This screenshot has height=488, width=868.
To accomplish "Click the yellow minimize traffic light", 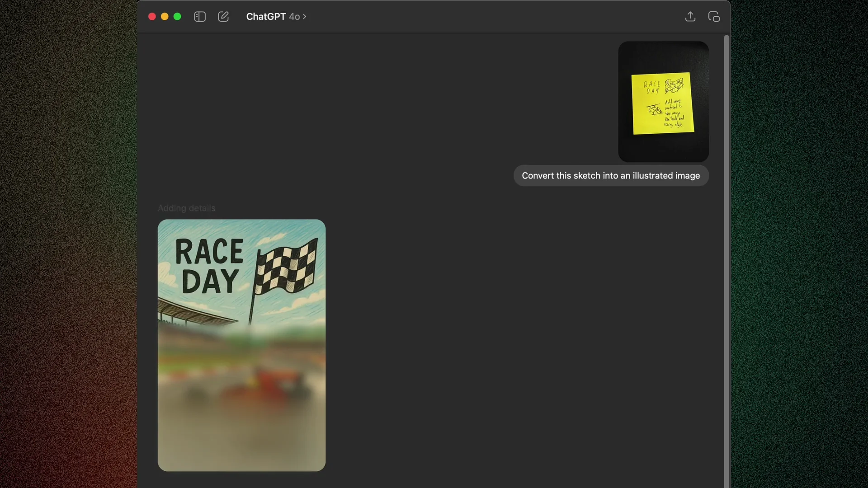I will pyautogui.click(x=165, y=16).
